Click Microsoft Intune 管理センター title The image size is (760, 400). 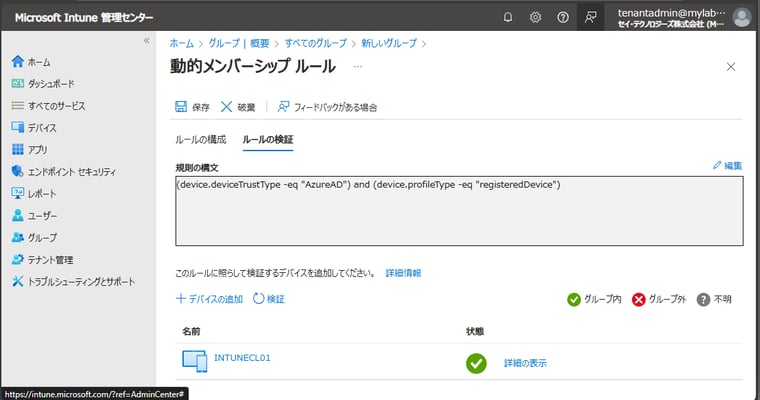84,18
